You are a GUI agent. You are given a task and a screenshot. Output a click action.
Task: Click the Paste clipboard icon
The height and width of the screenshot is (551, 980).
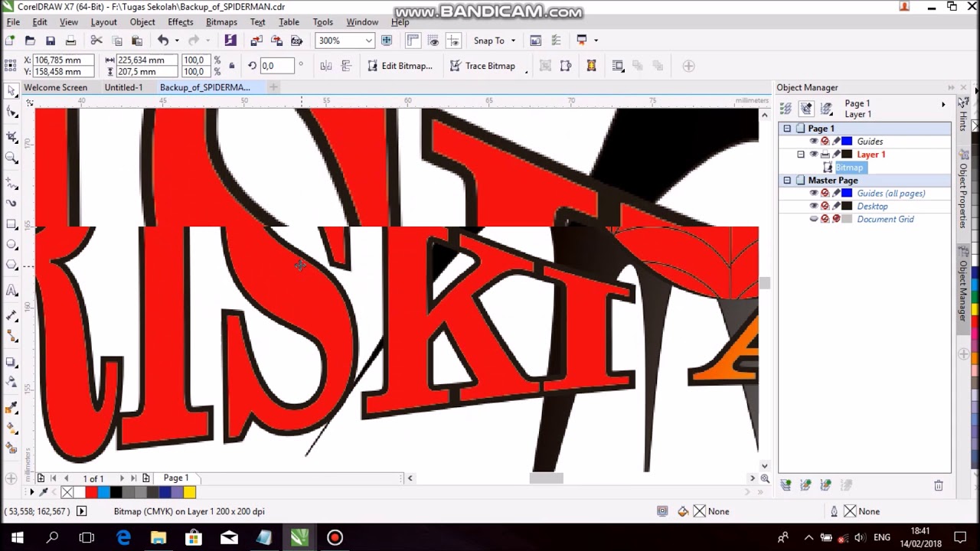coord(137,41)
